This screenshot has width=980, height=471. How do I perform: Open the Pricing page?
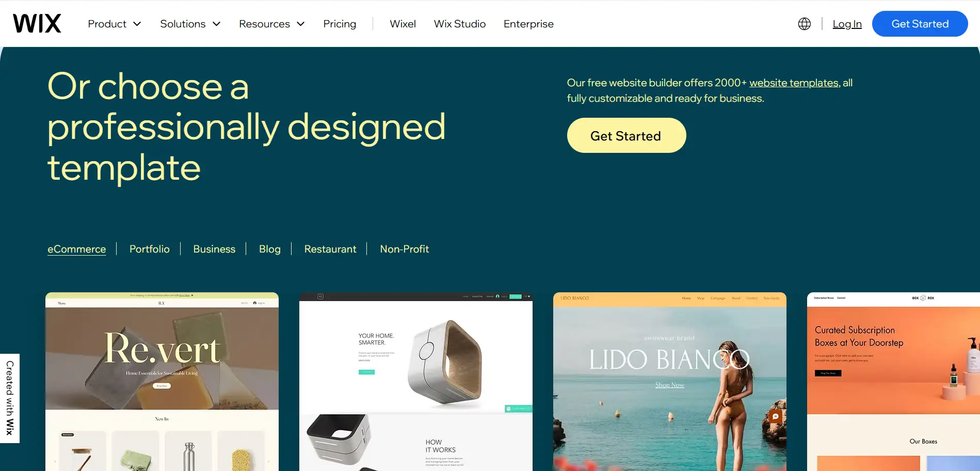(340, 24)
